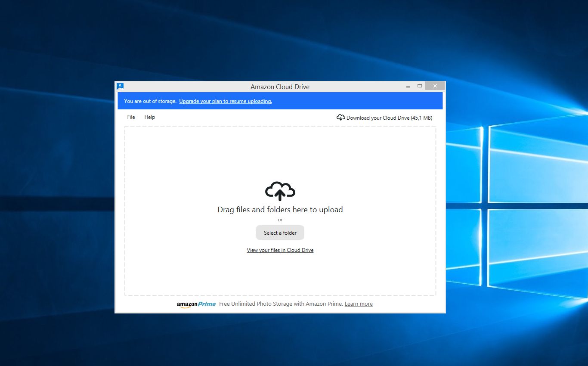The image size is (588, 366).
Task: Open the File menu
Action: coord(131,117)
